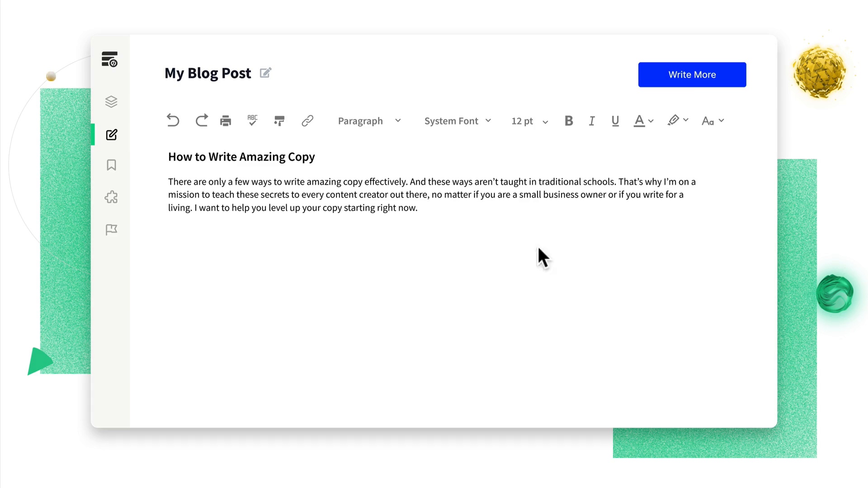
Task: Open the puzzle piece integrations icon
Action: pos(111,197)
